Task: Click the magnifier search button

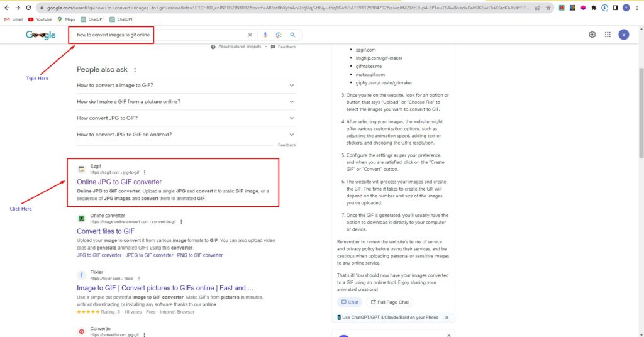Action: pos(292,35)
